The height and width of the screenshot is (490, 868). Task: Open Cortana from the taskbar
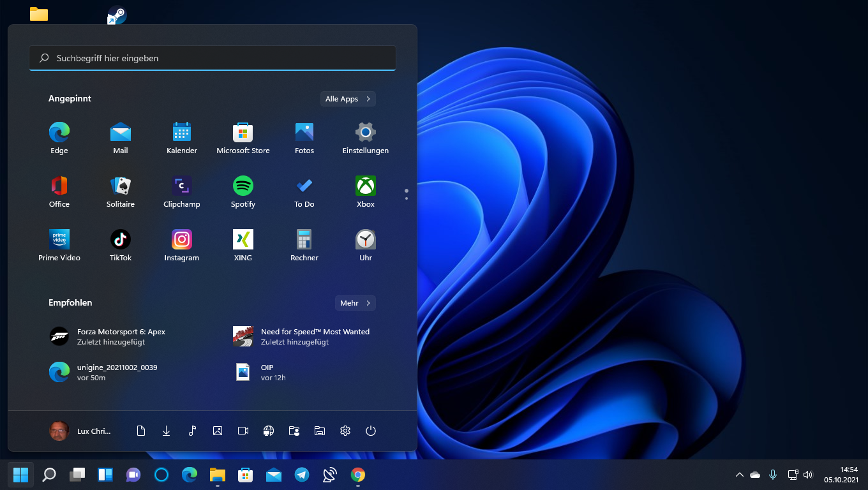(161, 475)
